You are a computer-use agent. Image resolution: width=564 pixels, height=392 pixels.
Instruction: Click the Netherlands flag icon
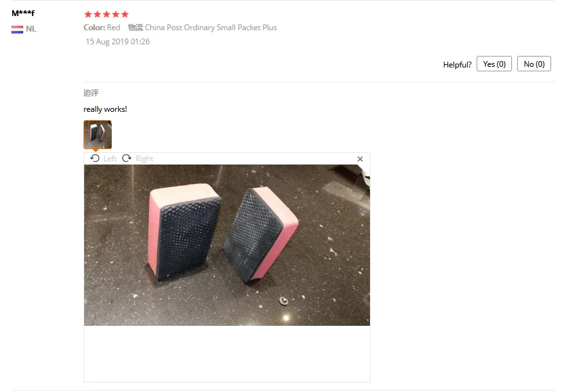point(17,29)
